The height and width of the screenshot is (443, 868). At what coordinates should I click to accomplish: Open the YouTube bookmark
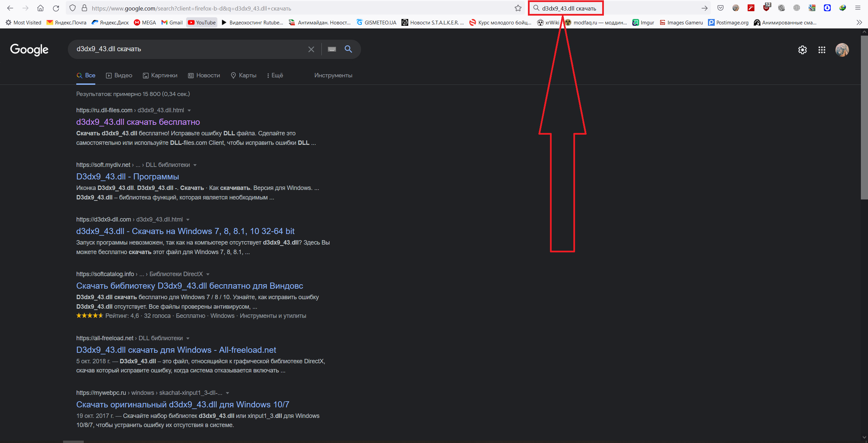[x=202, y=22]
